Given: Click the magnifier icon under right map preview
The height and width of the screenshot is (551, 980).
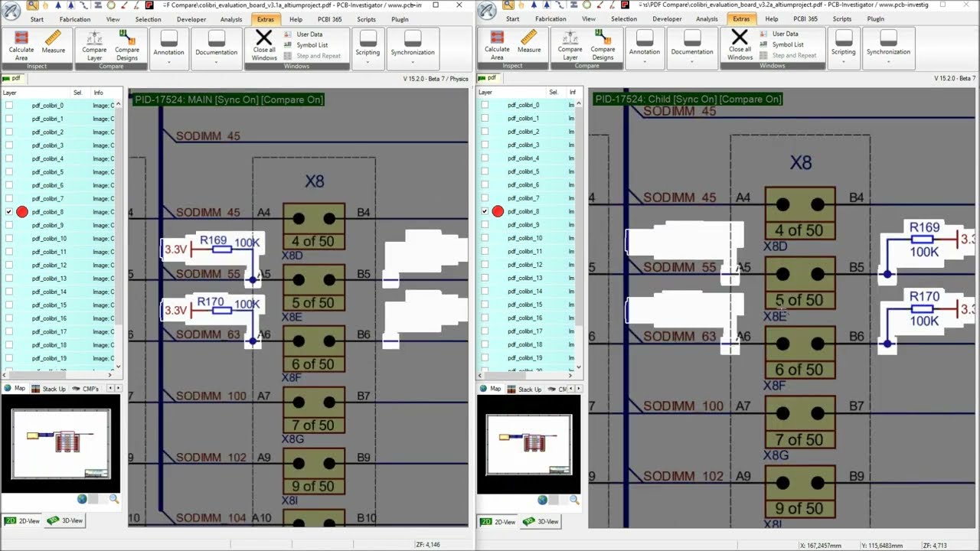Looking at the screenshot, I should point(574,500).
